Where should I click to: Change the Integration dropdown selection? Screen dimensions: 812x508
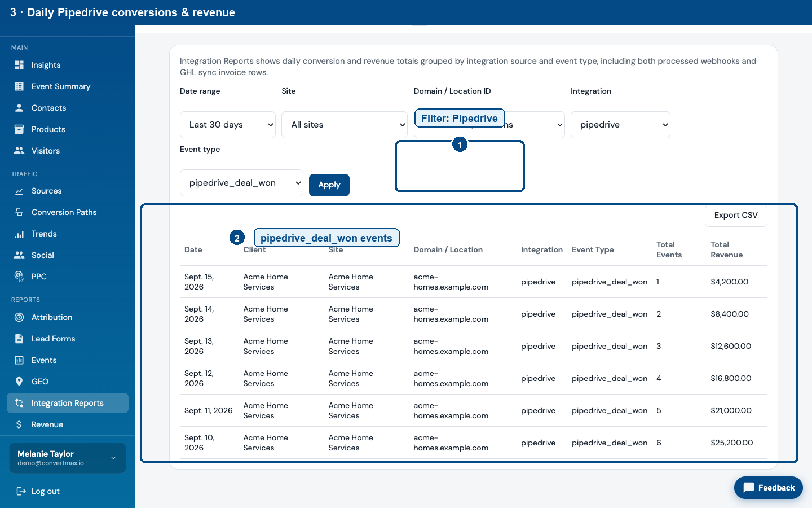pyautogui.click(x=620, y=125)
